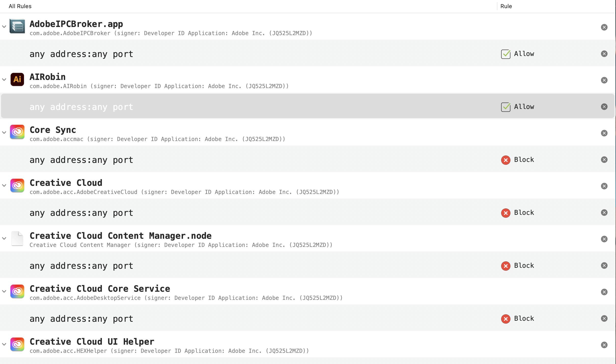Screen dimensions: 616x364
Task: Click the Creative Cloud Core Service icon
Action: [17, 291]
